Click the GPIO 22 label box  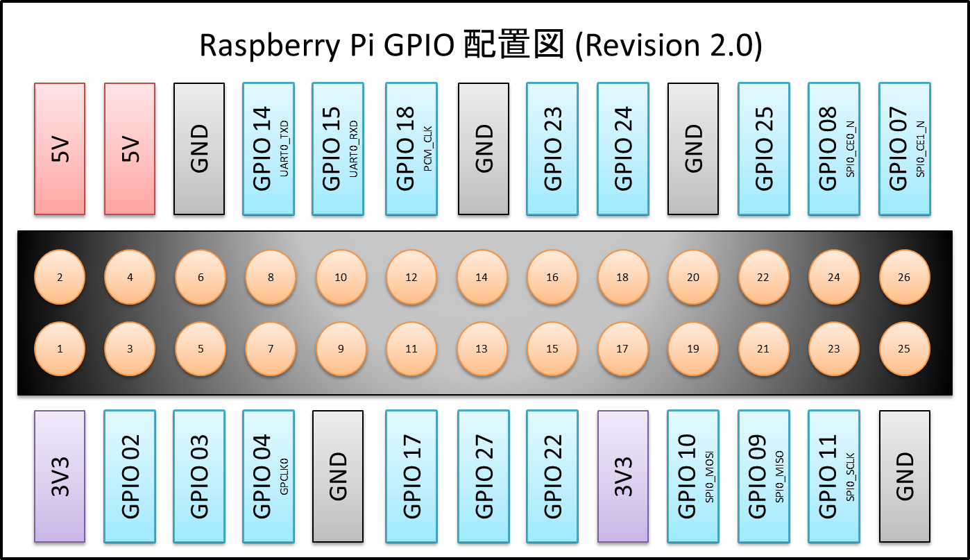pyautogui.click(x=552, y=476)
